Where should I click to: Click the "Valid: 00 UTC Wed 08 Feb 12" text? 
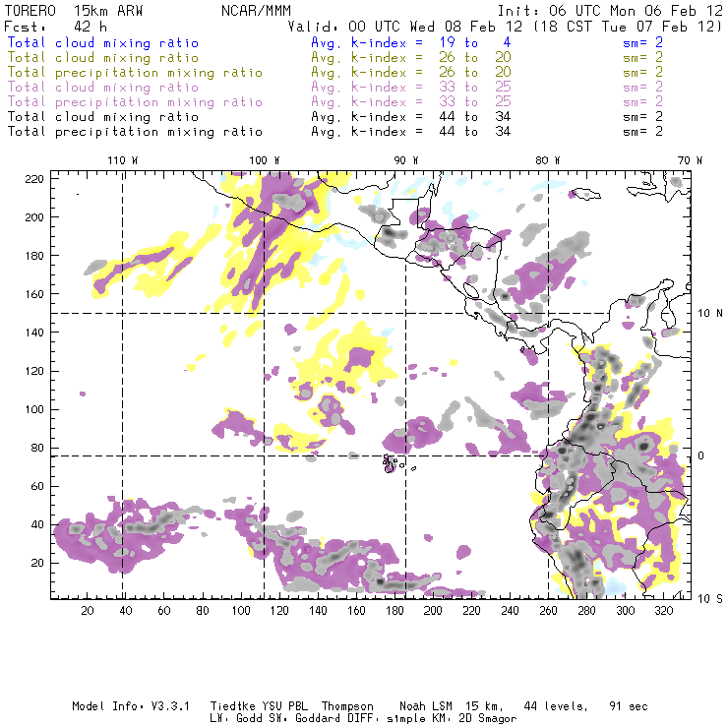click(405, 27)
